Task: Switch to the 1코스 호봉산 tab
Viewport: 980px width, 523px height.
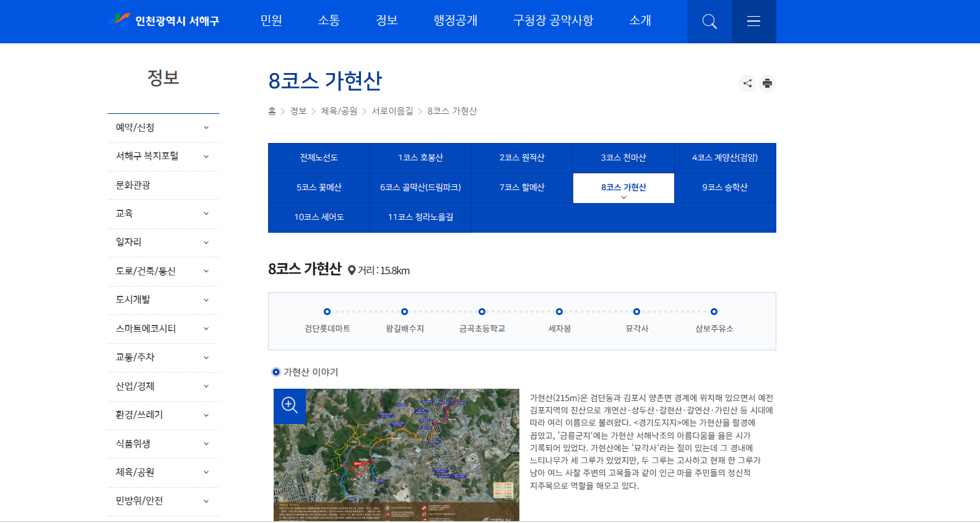Action: pos(421,158)
